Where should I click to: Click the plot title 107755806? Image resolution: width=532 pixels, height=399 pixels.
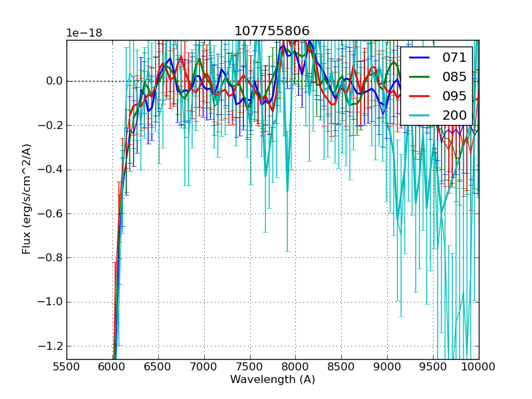[x=272, y=31]
